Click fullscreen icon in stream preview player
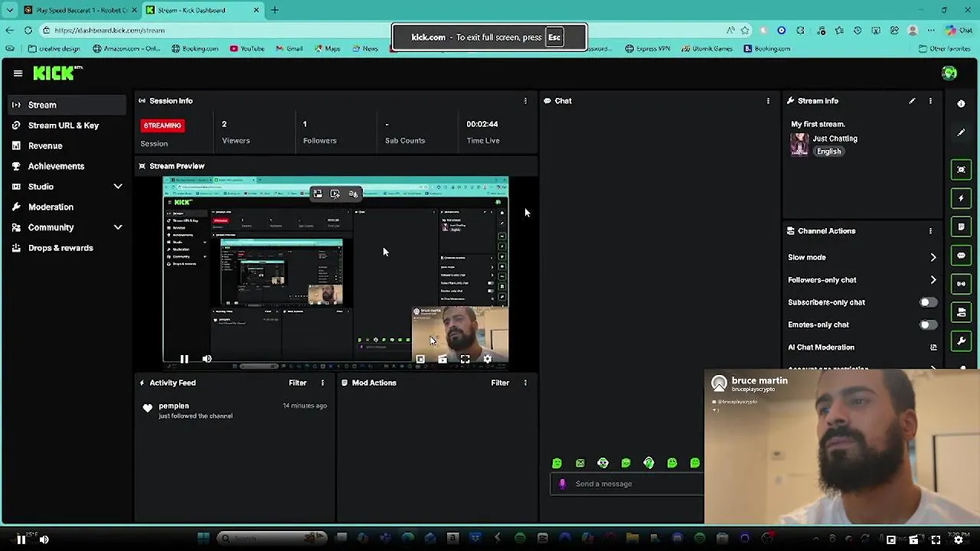Viewport: 980px width, 551px height. (x=465, y=359)
